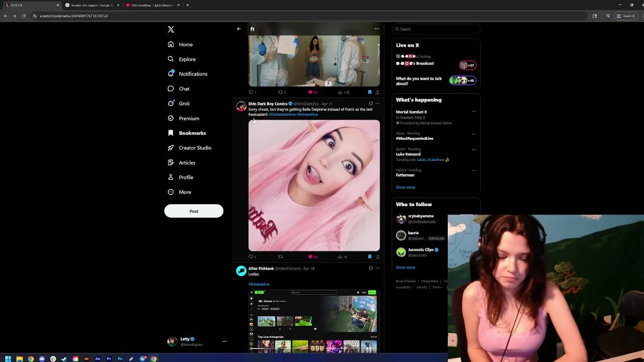Open options for #MostRequestedLive trend
The width and height of the screenshot is (644, 362).
[474, 134]
